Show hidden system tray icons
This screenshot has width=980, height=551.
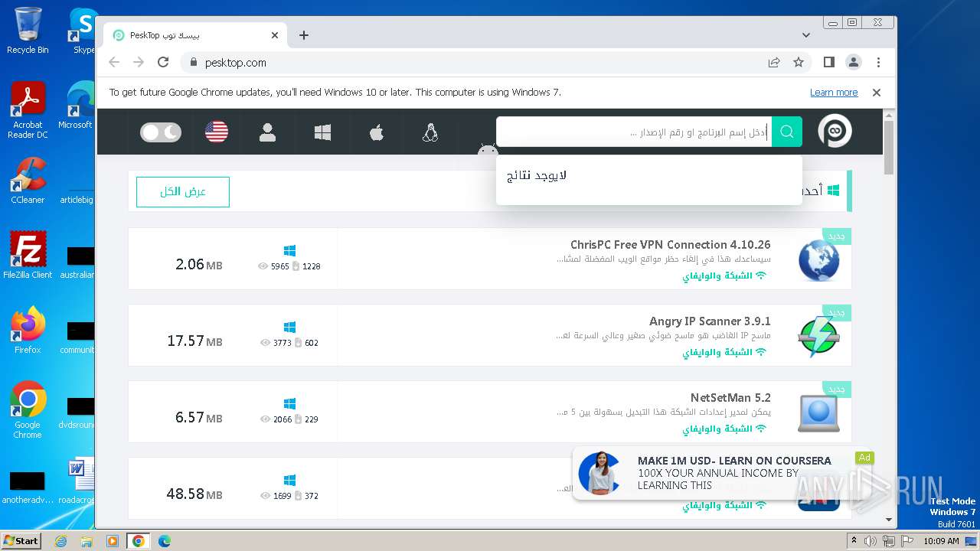(854, 541)
